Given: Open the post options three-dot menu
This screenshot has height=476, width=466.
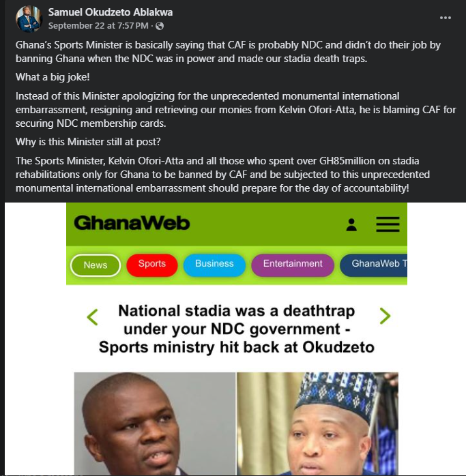Looking at the screenshot, I should point(445,18).
